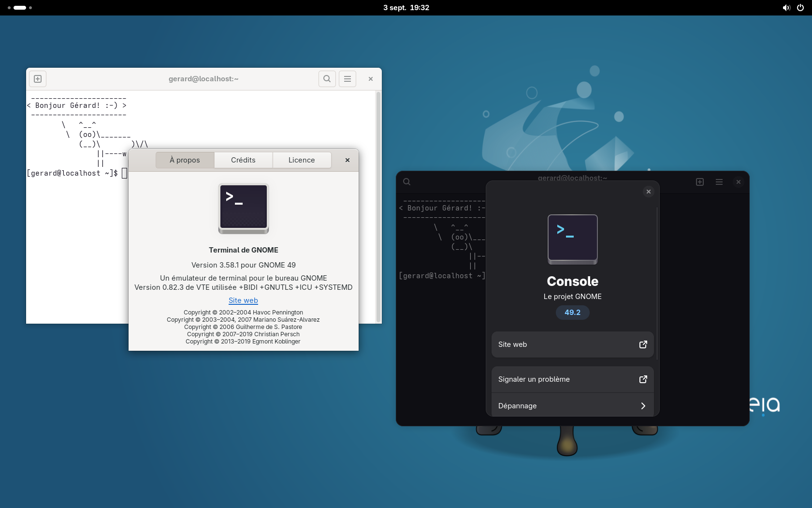Click the 'Console' heading in the about dialog
This screenshot has width=812, height=508.
click(573, 282)
